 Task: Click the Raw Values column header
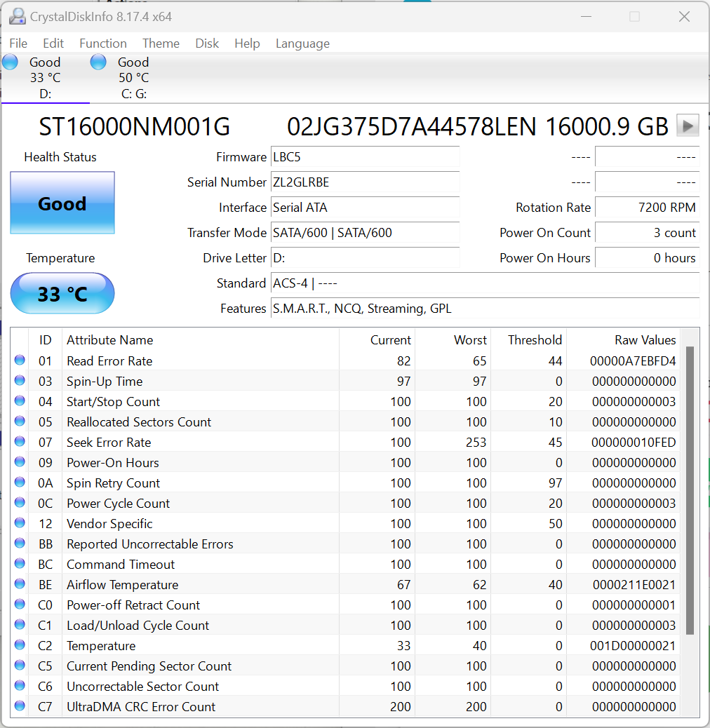(623, 340)
